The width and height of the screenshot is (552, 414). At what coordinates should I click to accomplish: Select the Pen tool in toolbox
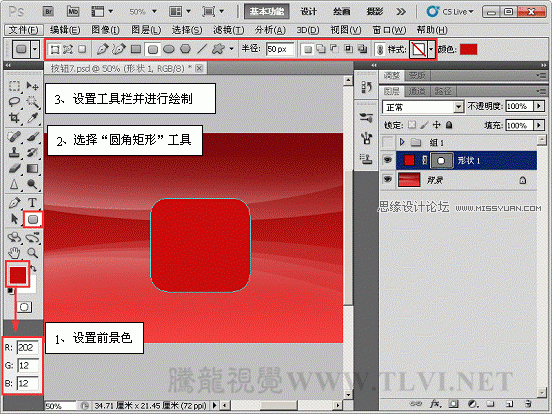coord(14,203)
